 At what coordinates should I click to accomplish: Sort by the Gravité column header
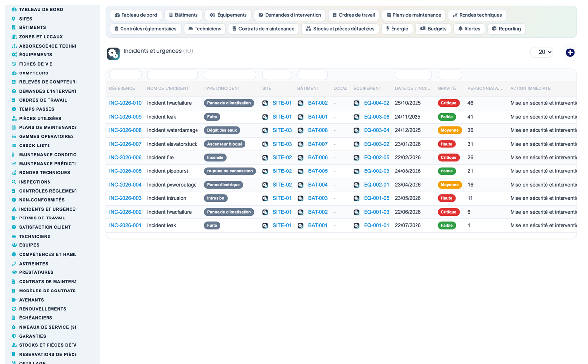click(446, 89)
